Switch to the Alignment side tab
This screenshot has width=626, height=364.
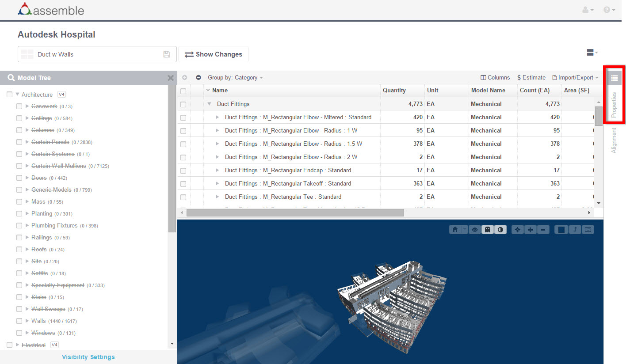(x=614, y=140)
